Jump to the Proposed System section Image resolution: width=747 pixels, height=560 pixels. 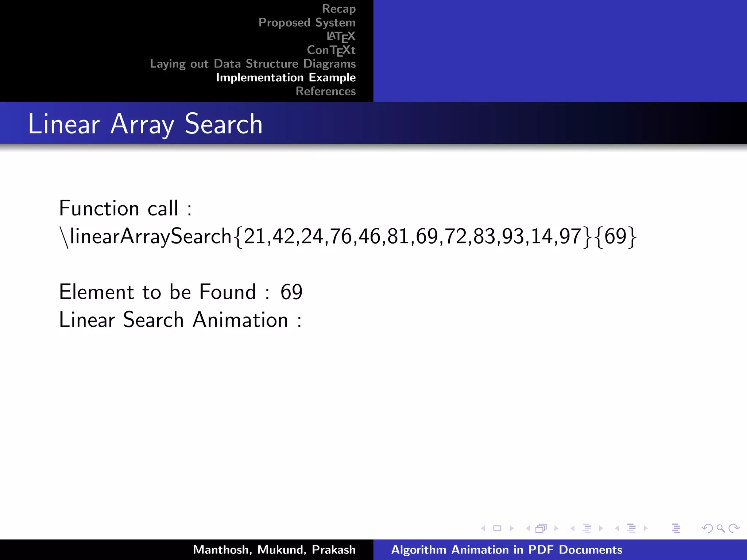pyautogui.click(x=307, y=23)
